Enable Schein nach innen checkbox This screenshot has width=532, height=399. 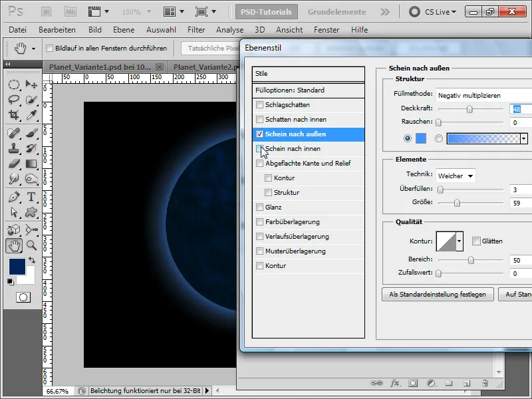coord(259,148)
